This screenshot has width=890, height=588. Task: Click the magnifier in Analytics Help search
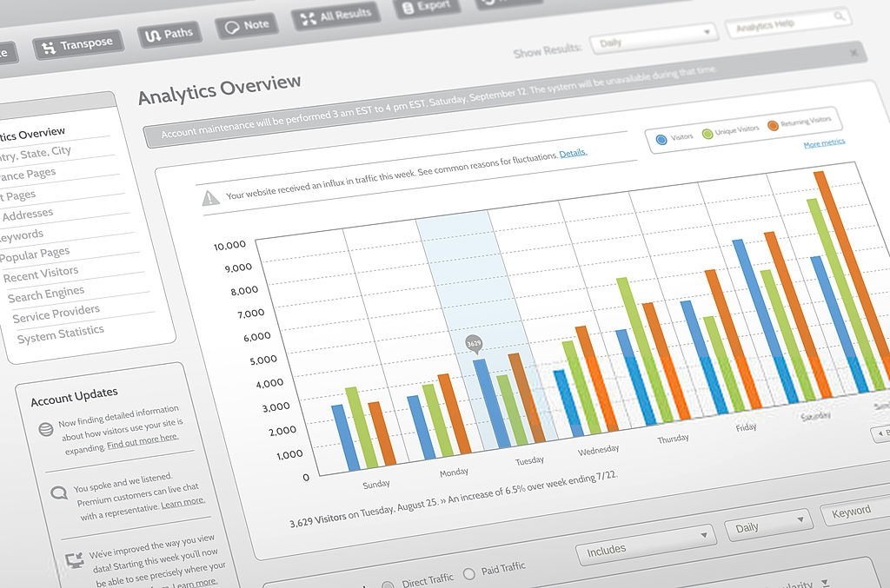tap(836, 17)
